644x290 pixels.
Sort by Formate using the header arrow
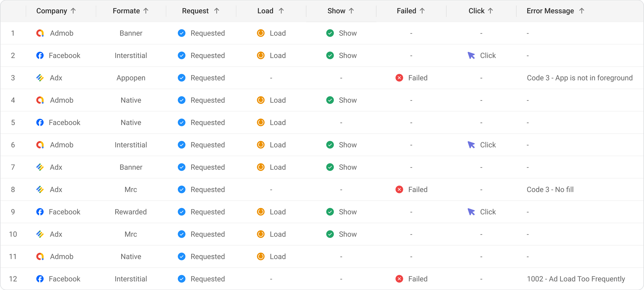click(146, 11)
